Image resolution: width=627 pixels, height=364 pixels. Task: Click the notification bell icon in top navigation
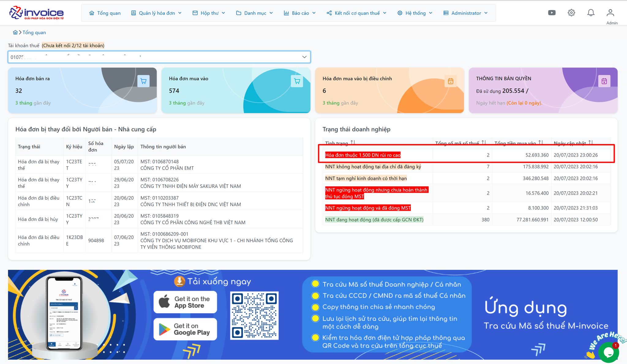pos(591,13)
